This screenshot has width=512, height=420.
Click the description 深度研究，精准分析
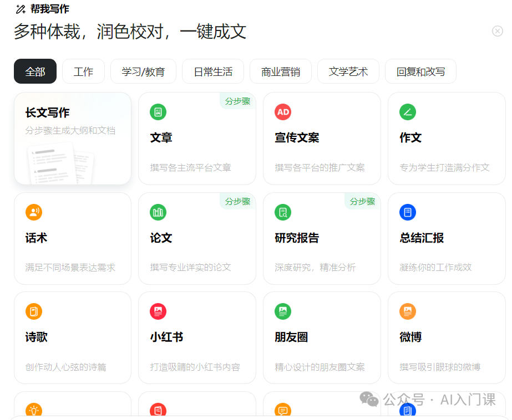(x=315, y=268)
